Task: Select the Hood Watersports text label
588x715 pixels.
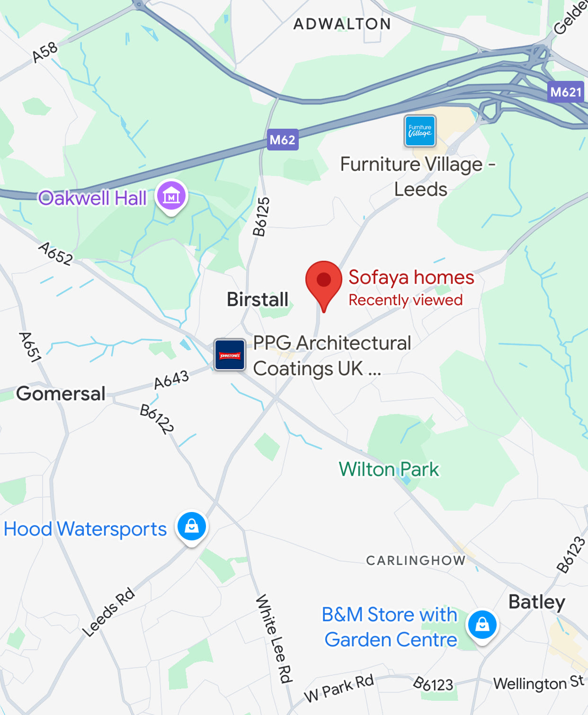Action: (x=85, y=529)
